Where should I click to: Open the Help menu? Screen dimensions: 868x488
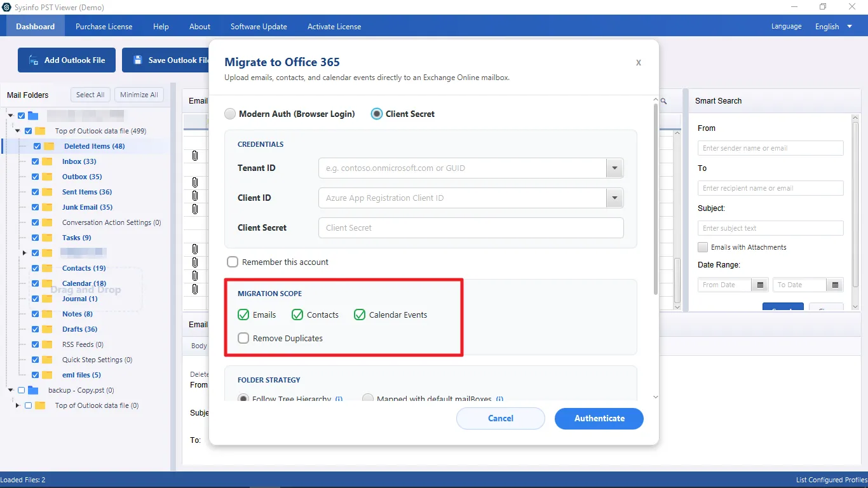pyautogui.click(x=161, y=27)
